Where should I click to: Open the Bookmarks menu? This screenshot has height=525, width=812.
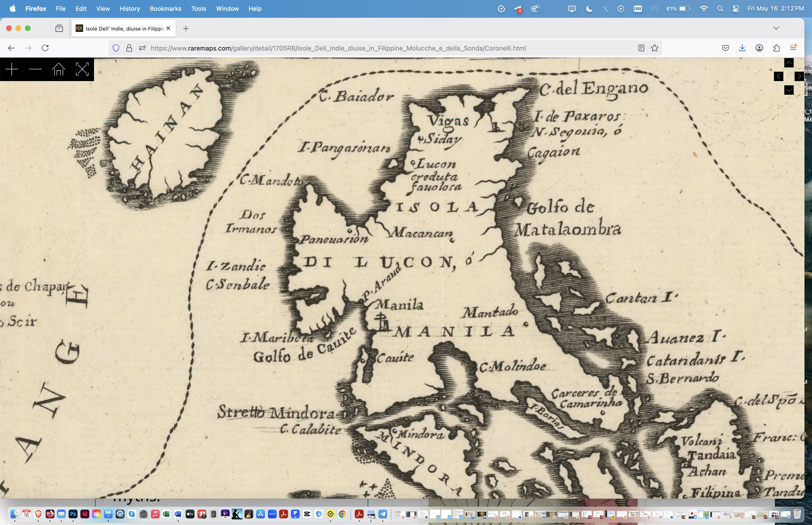click(x=166, y=8)
